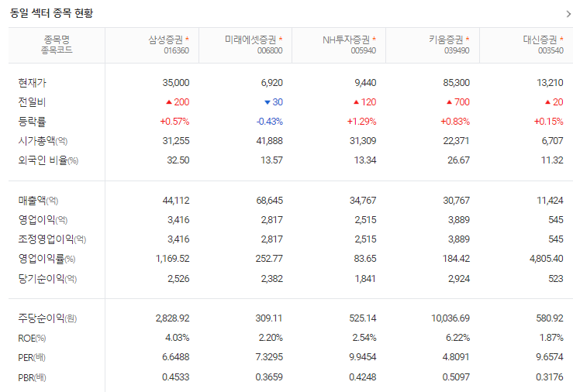Viewport: 573px width, 392px height.
Task: Click current price 13,210
Action: click(x=550, y=83)
